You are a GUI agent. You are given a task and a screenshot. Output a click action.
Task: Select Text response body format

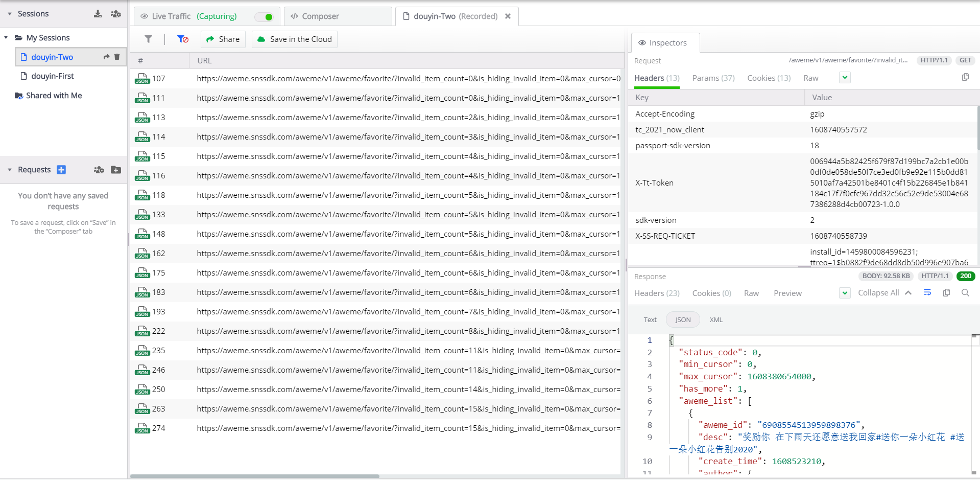tap(650, 320)
